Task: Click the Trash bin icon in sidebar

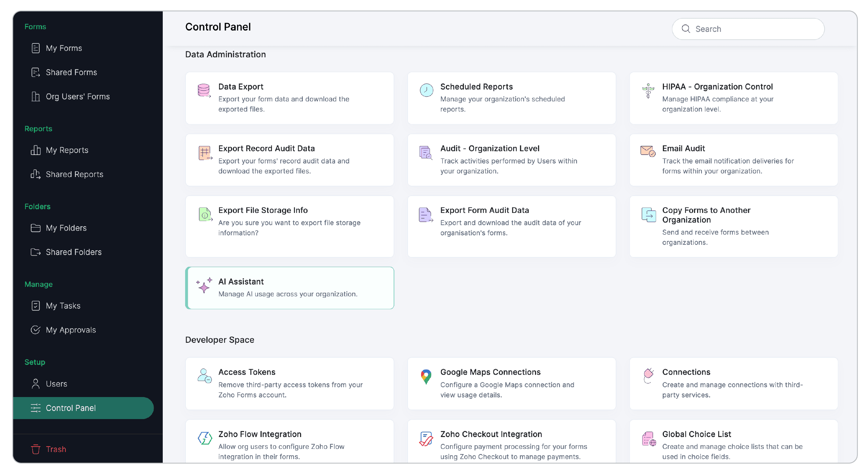Action: pos(36,449)
